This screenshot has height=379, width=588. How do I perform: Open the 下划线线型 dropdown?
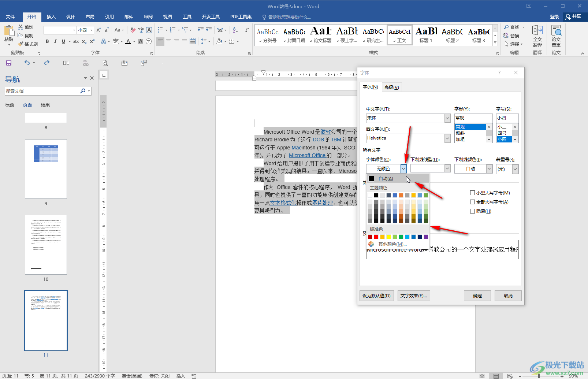point(447,168)
